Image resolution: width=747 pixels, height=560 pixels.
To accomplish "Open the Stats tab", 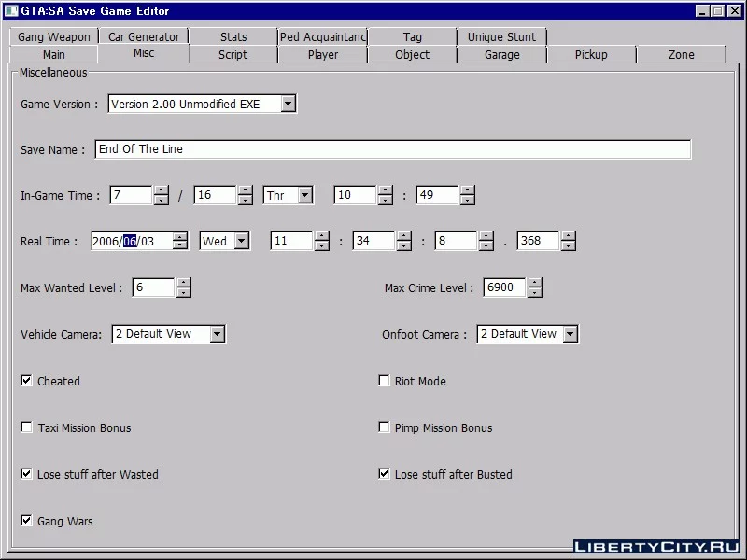I will (233, 36).
